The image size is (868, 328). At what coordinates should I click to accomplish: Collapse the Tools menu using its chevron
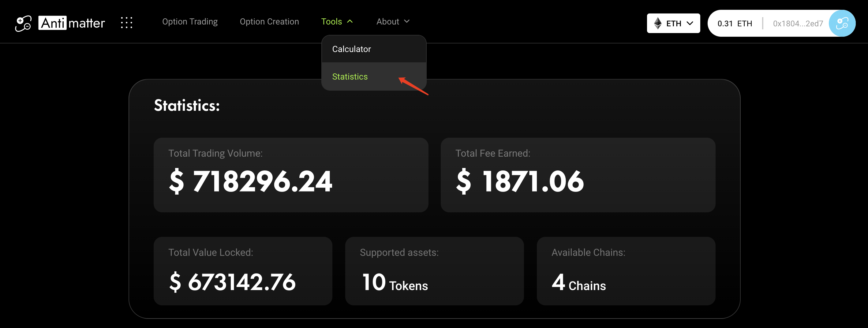click(x=350, y=21)
